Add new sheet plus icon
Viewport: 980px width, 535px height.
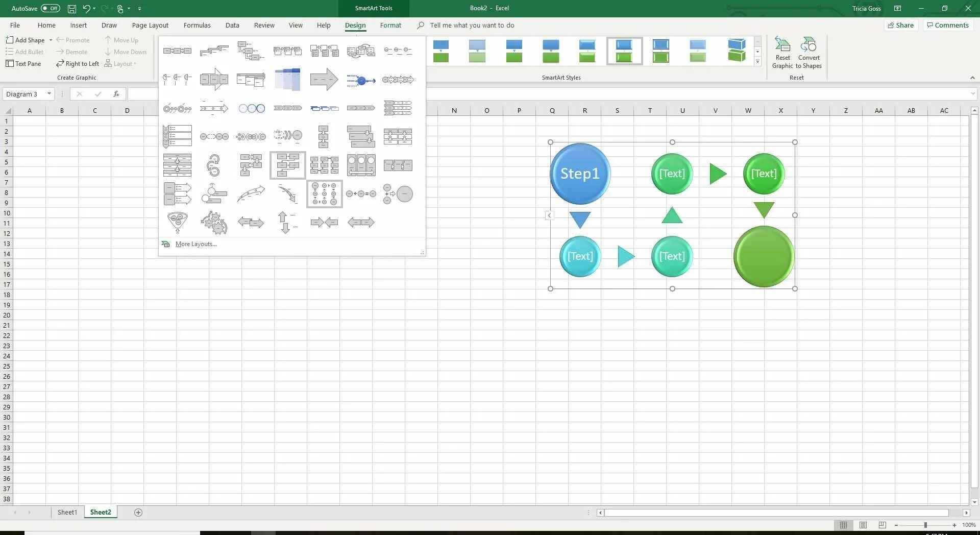[x=138, y=513]
